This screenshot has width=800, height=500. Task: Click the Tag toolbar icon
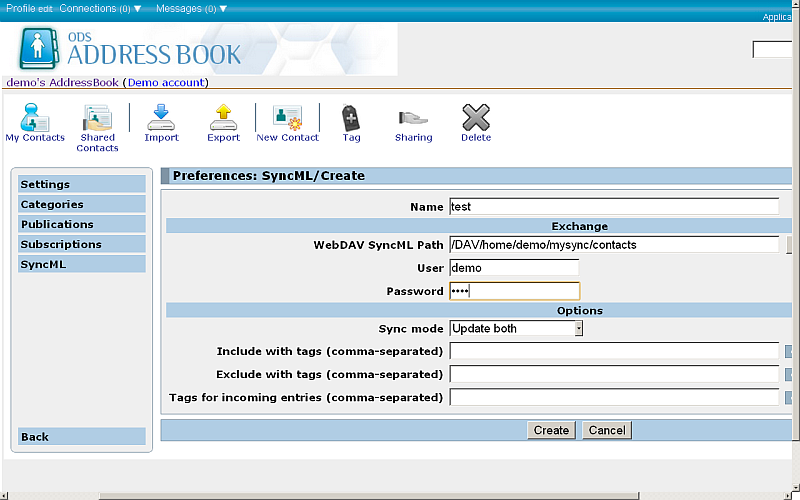click(351, 118)
